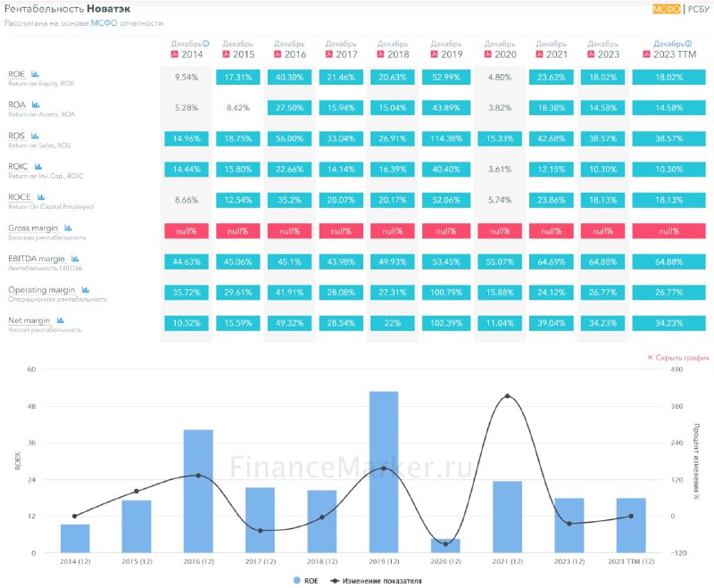Select the Net margin cell 102.39%
Screen dimensions: 714x588
click(x=446, y=323)
